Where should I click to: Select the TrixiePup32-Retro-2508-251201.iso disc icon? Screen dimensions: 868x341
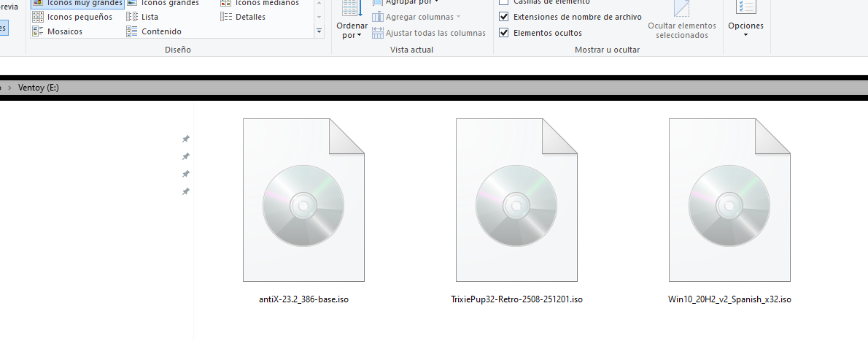point(516,200)
